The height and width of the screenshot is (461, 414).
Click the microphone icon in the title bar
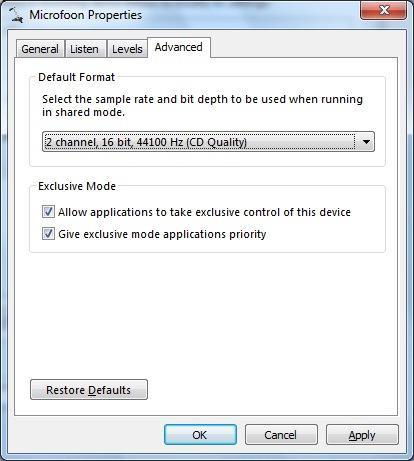(x=16, y=15)
